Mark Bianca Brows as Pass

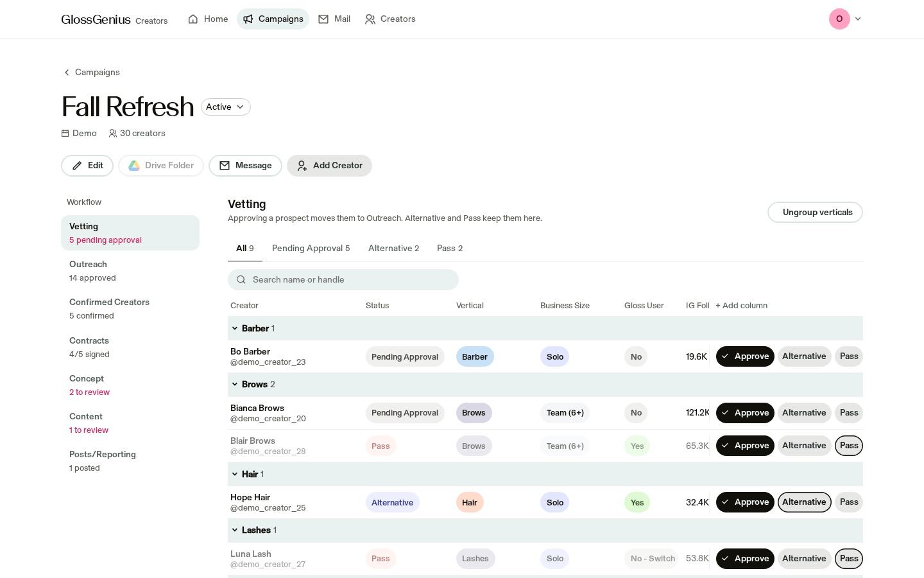click(x=849, y=413)
